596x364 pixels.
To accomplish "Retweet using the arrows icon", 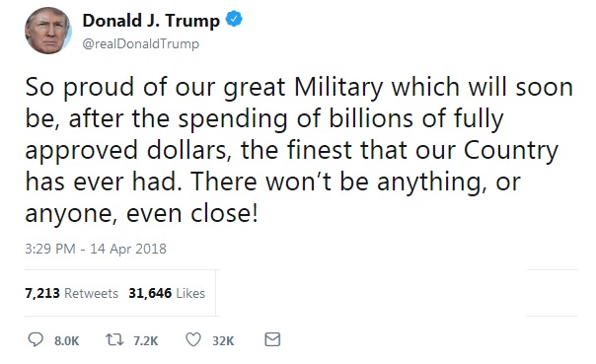I will (x=114, y=339).
